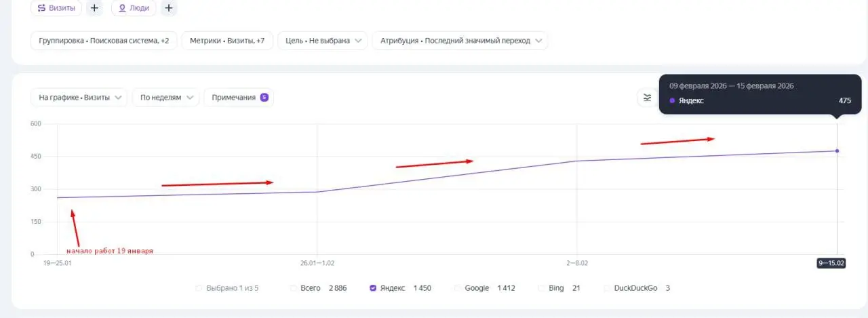This screenshot has height=318, width=868.
Task: Click the purple Яндекс data point on chart
Action: click(837, 151)
